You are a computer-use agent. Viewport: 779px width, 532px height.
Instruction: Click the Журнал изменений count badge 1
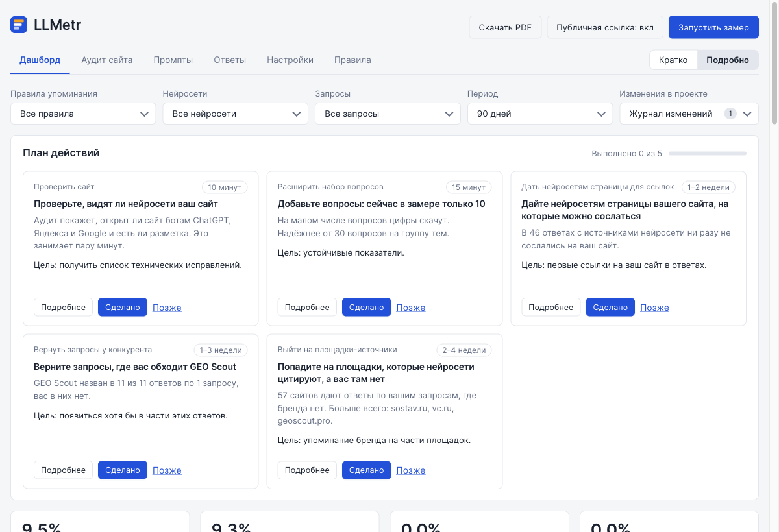(730, 114)
